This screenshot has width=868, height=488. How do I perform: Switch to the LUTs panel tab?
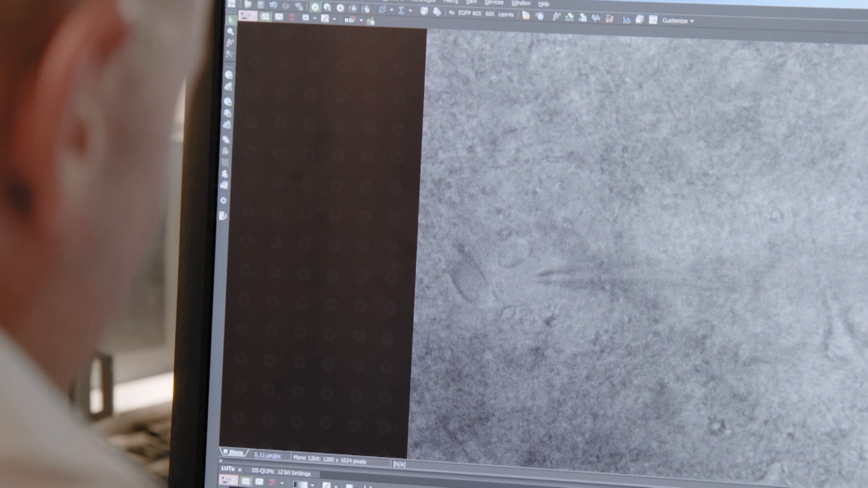coord(227,469)
